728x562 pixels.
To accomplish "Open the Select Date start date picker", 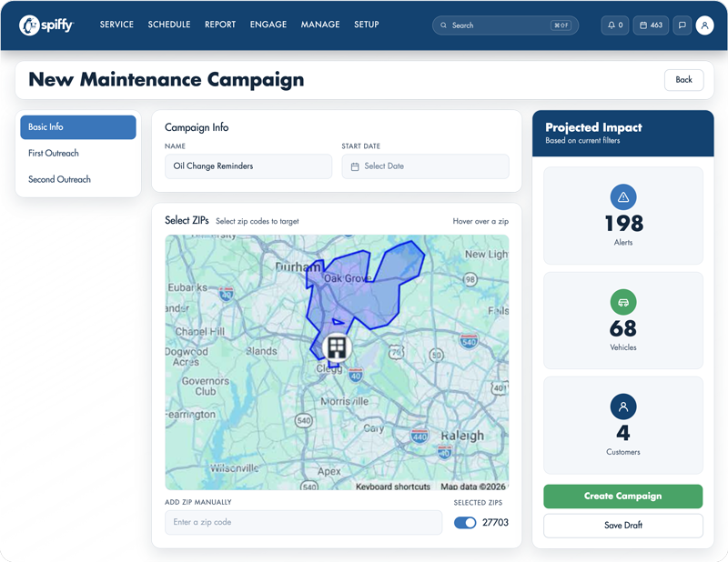I will pyautogui.click(x=425, y=166).
